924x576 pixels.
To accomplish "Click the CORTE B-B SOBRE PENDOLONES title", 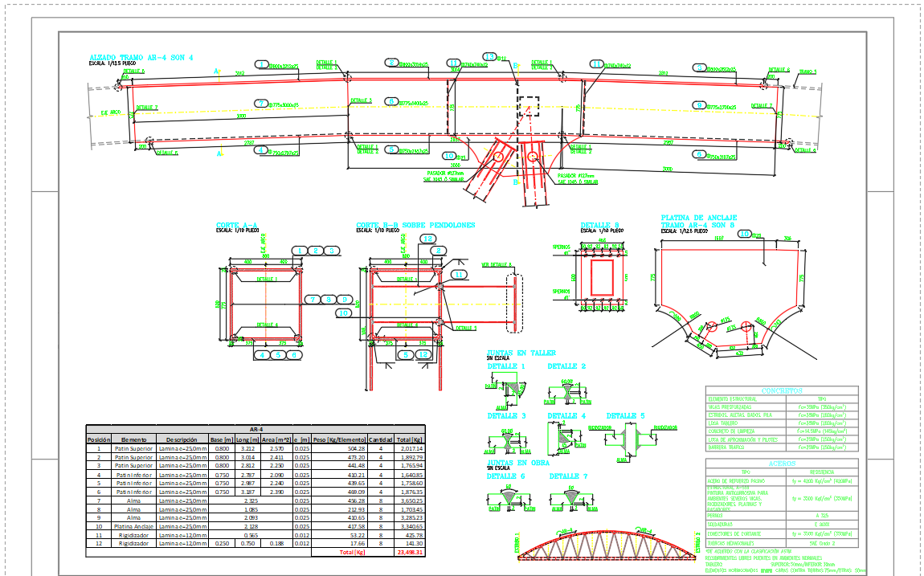I will point(415,225).
